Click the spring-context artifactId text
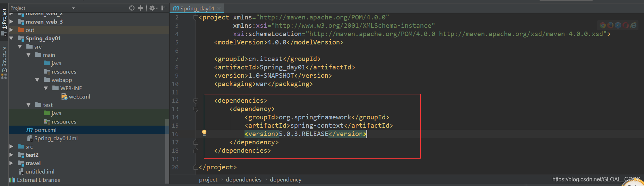Viewport: 644px width, 186px height. coord(317,126)
